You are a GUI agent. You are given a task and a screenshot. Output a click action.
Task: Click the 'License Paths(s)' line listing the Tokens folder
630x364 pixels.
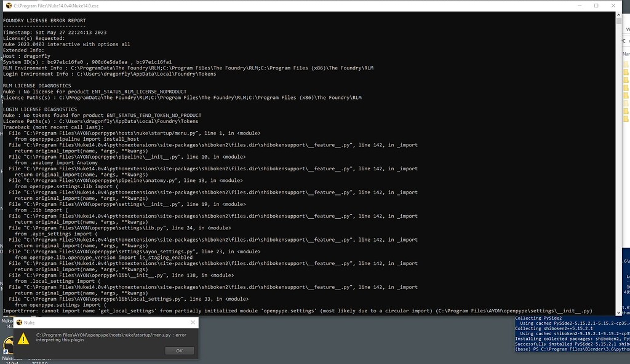(x=101, y=121)
